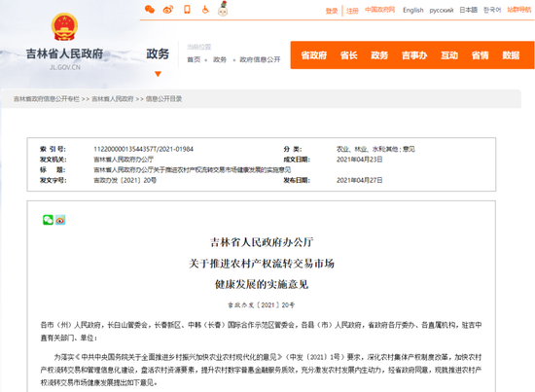The width and height of the screenshot is (535, 392).
Task: Open the 中国政府网 link
Action: (379, 10)
